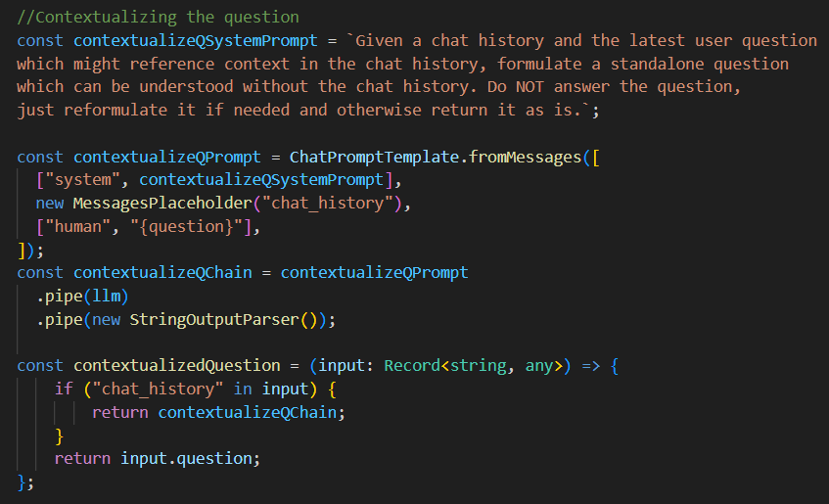Click the '=>' arrow operator
This screenshot has height=504, width=829.
click(590, 365)
